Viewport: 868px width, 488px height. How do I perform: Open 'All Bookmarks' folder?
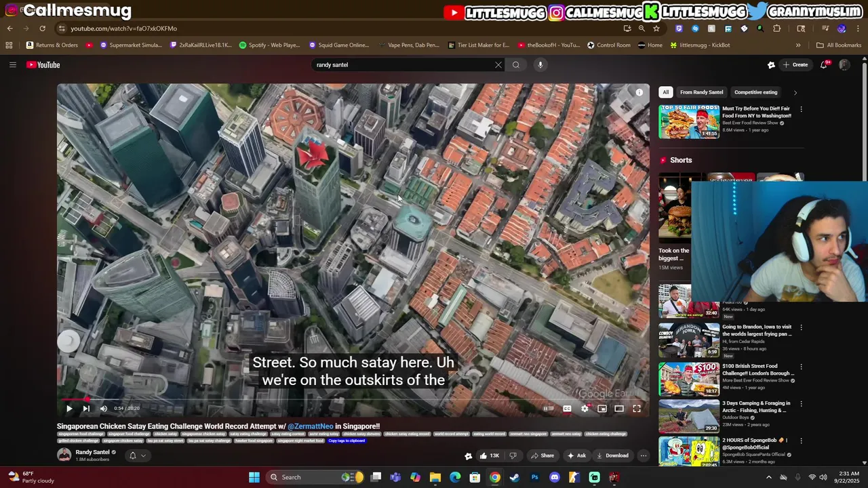pos(839,45)
